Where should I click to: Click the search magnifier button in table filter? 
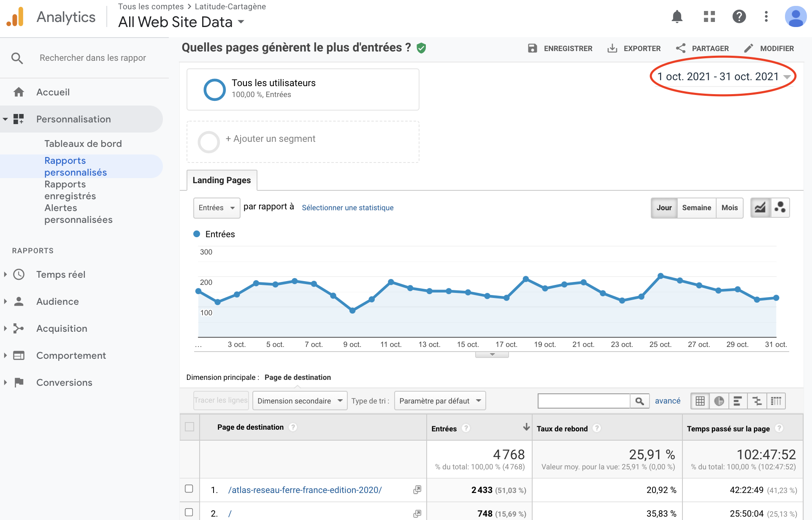pos(639,401)
